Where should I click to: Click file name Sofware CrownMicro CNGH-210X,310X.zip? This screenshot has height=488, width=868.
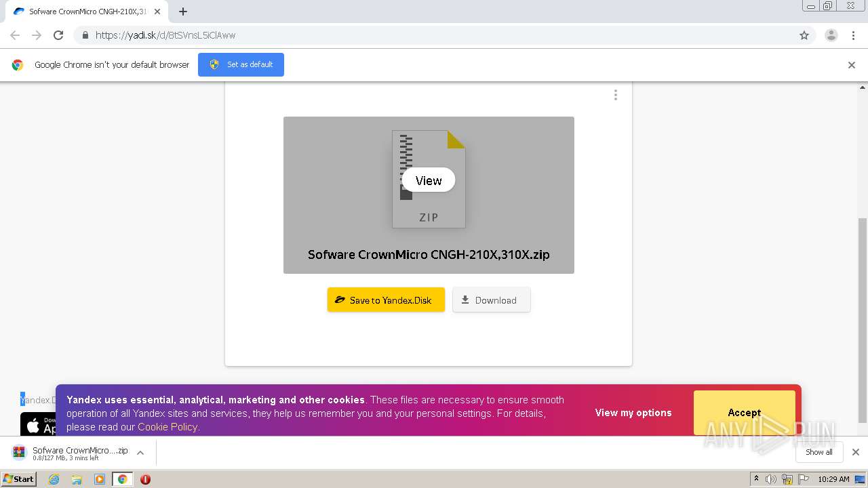point(429,255)
